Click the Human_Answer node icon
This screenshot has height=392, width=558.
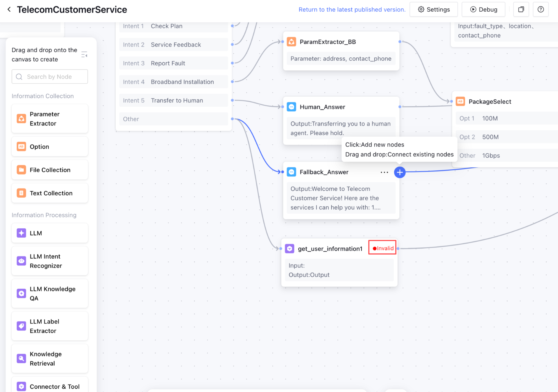[x=291, y=107]
